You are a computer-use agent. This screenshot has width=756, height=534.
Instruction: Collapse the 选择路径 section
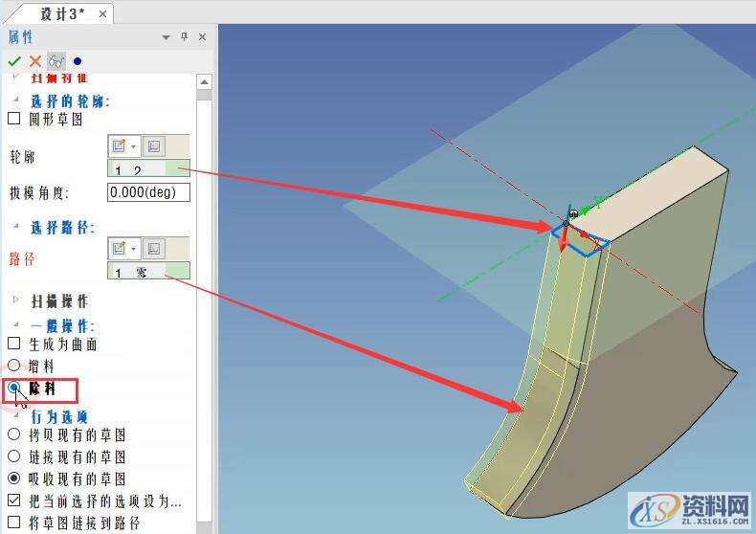[15, 227]
